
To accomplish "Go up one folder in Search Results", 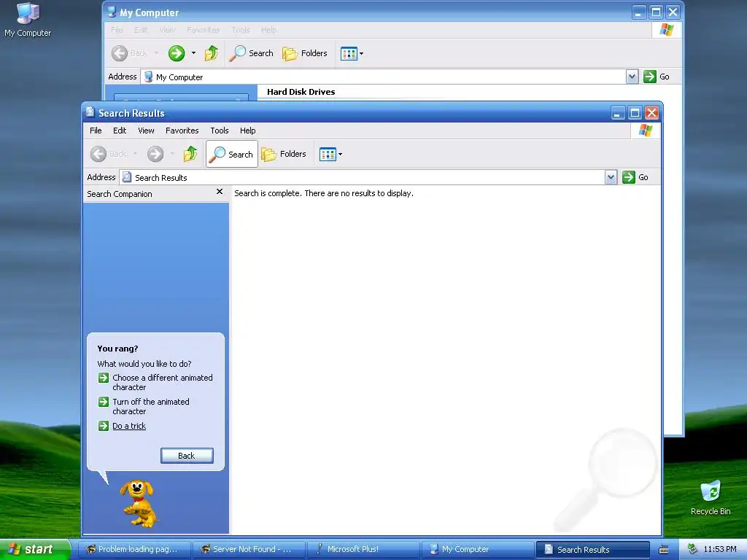I will coord(190,154).
